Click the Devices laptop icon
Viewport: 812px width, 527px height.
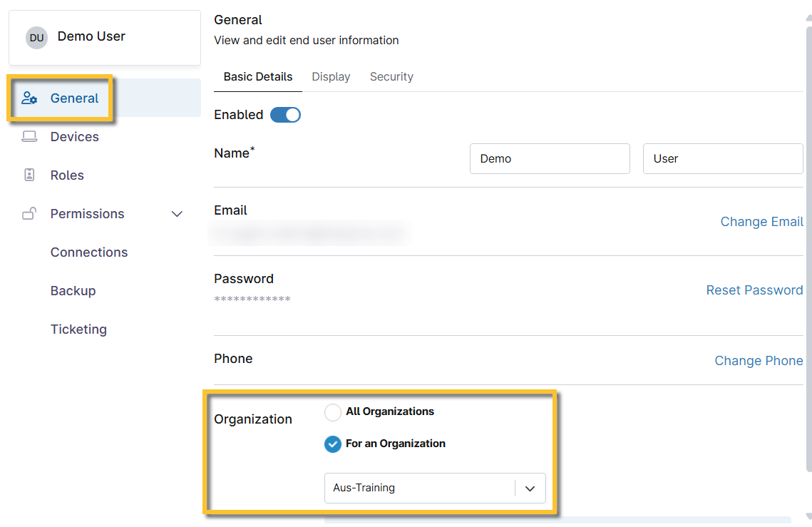(x=29, y=137)
